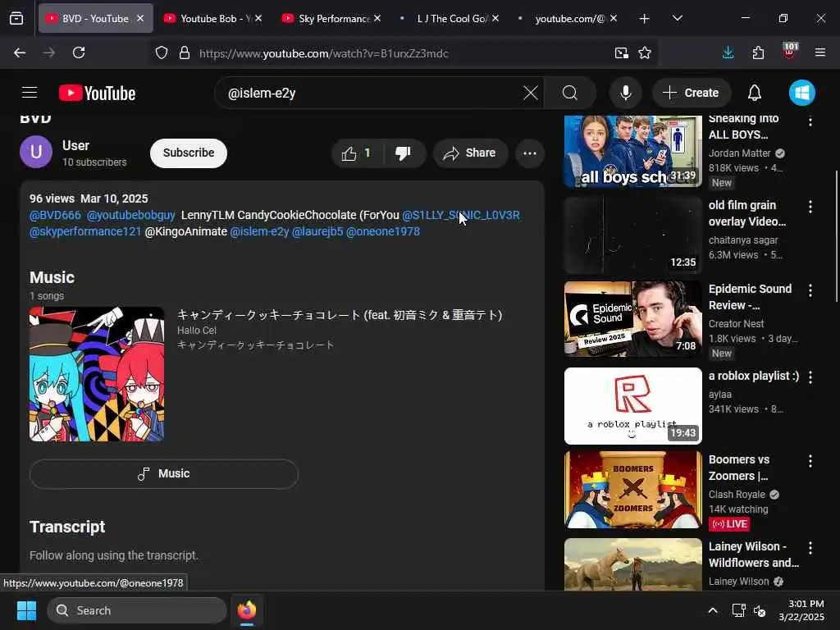840x630 pixels.
Task: Click the Windows taskbar Search box
Action: pyautogui.click(x=137, y=610)
